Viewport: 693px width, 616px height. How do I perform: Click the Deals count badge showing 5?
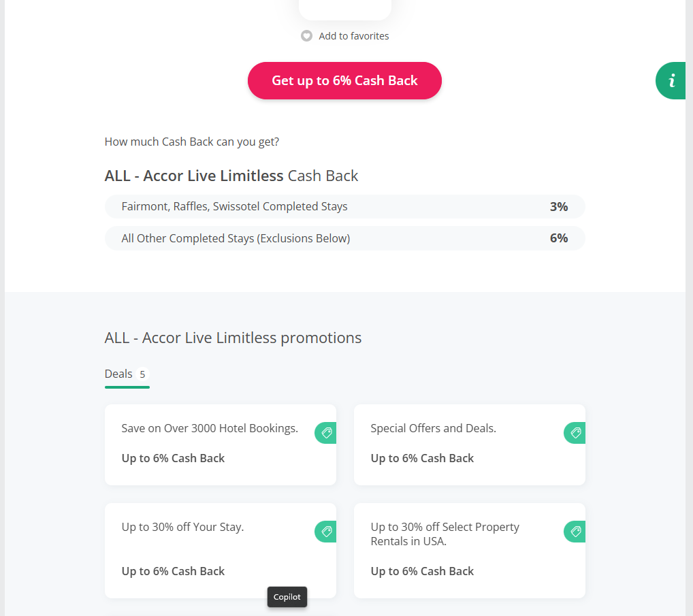pos(142,374)
